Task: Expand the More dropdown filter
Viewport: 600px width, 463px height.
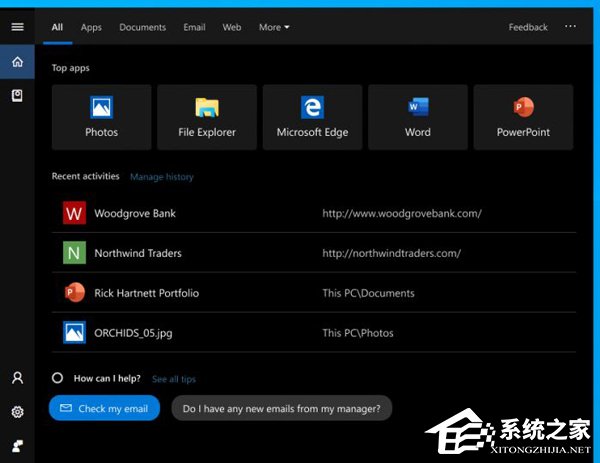Action: (274, 27)
